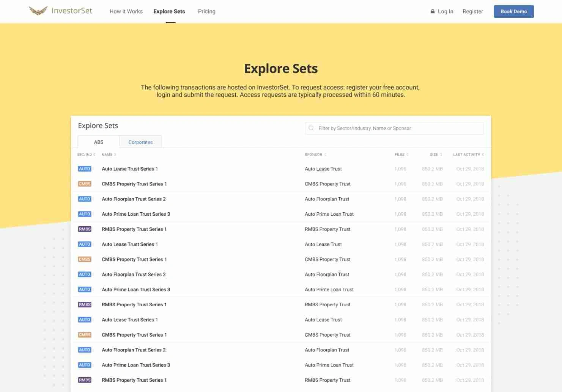The image size is (562, 392).
Task: Click the magnifier icon in filter box
Action: click(311, 129)
